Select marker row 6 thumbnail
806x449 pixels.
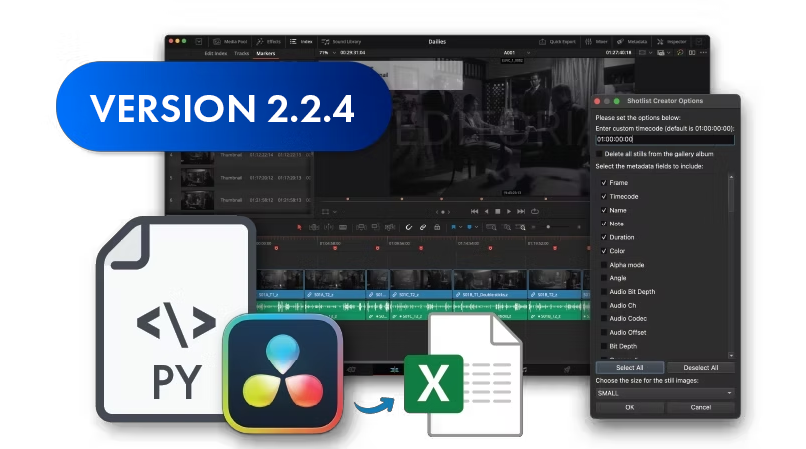tap(197, 200)
